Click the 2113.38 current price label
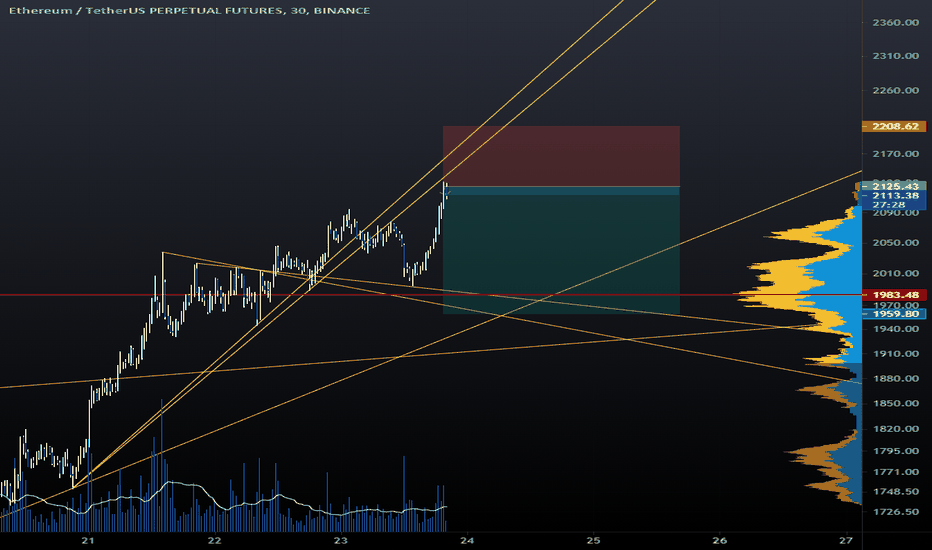 [x=894, y=195]
